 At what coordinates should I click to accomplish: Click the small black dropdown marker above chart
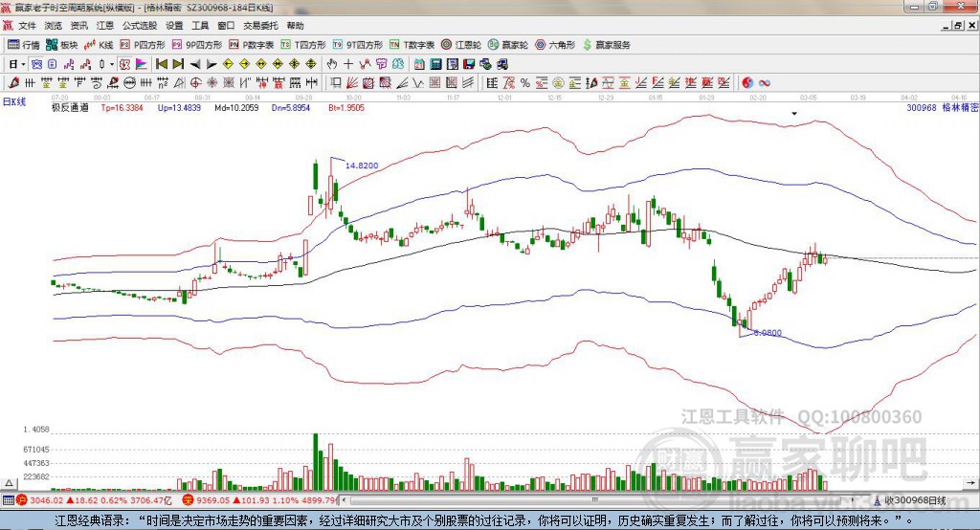pyautogui.click(x=794, y=114)
